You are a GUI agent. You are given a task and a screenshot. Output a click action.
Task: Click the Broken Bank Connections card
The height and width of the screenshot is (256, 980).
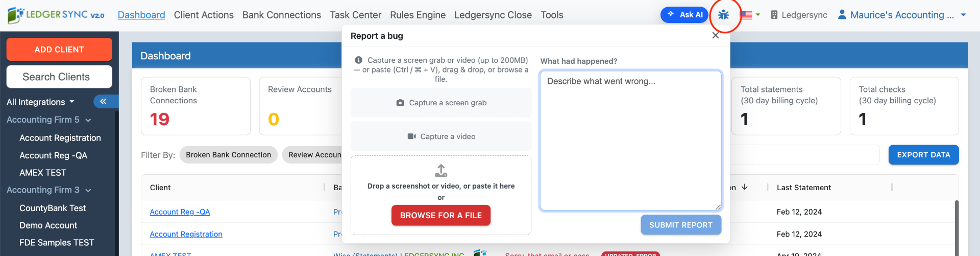pos(195,106)
